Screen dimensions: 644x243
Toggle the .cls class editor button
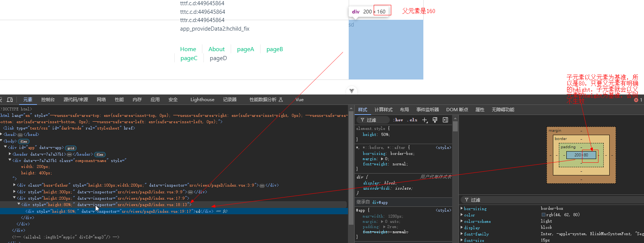point(413,120)
